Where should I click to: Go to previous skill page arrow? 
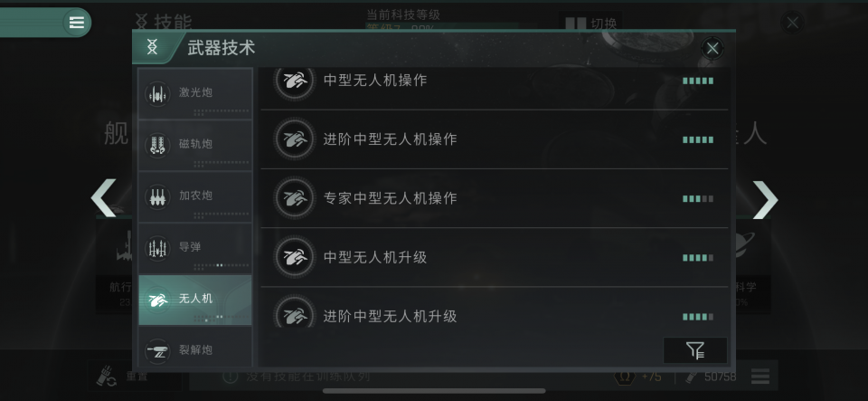(104, 197)
